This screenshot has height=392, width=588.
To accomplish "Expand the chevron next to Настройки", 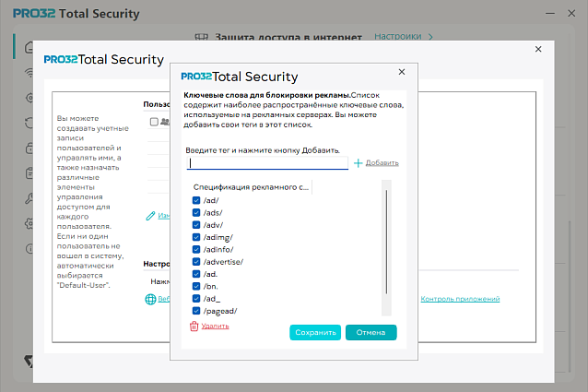I will tap(430, 36).
